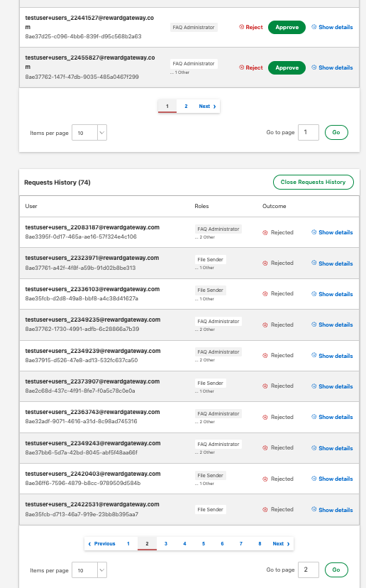Screen dimensions: 366x588
Task: Click Rejected icon in user 22349235 row
Action: [x=265, y=325]
